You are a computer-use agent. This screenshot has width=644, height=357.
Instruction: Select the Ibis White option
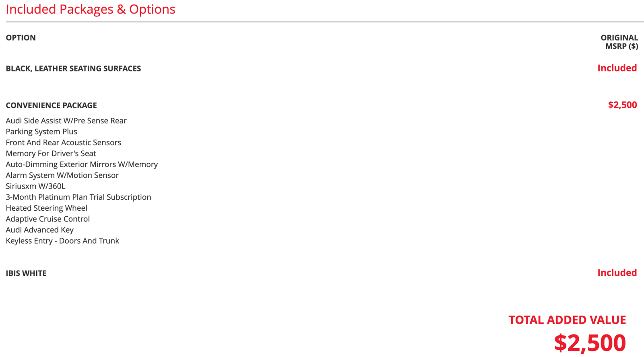coord(26,273)
